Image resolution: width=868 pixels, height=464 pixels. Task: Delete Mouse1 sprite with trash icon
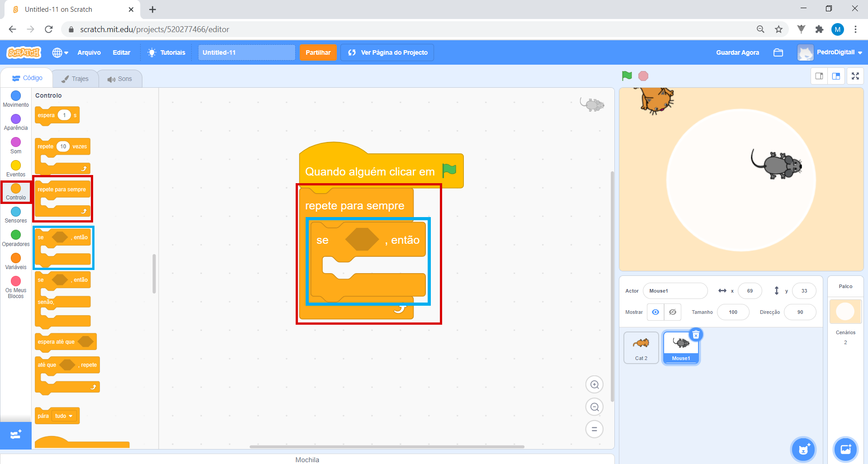click(696, 335)
